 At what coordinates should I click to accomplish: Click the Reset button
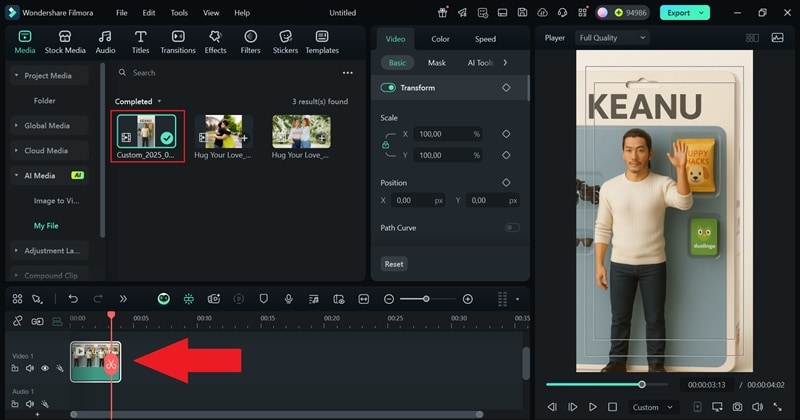[x=394, y=264]
